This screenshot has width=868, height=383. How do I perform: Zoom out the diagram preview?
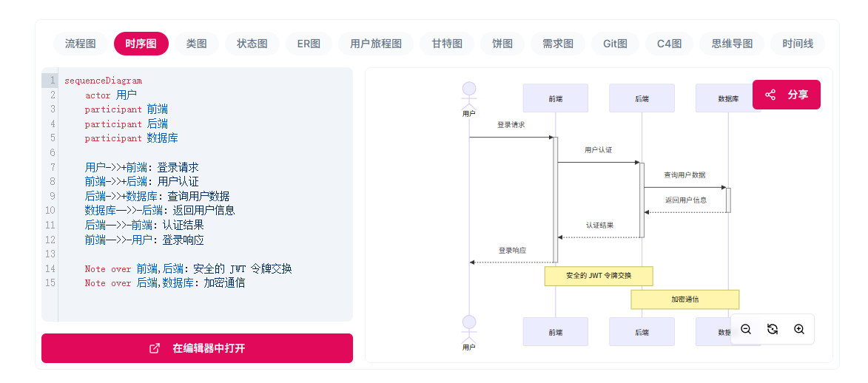coord(746,329)
